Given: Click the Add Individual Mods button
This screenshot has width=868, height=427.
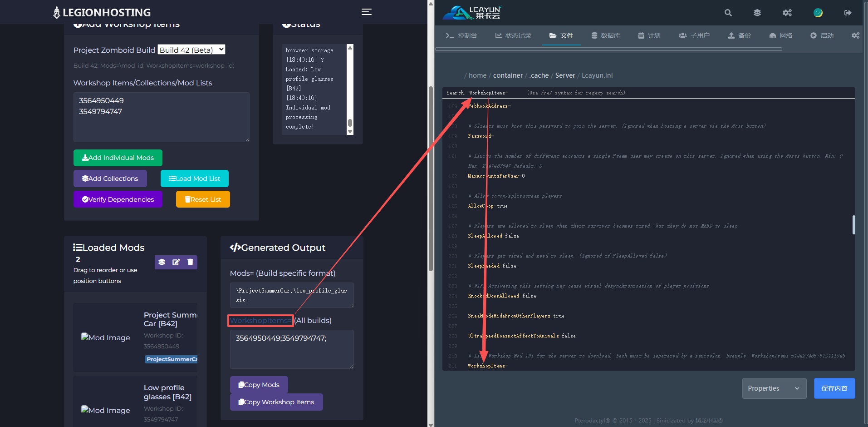Looking at the screenshot, I should (x=118, y=158).
